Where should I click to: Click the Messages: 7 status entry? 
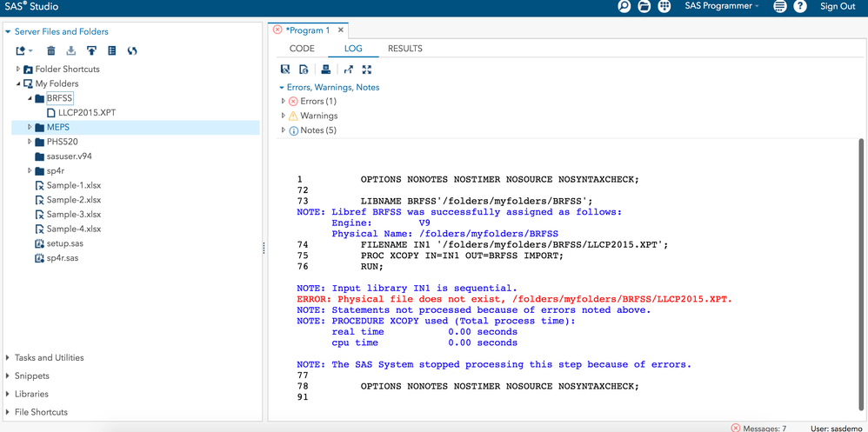765,429
